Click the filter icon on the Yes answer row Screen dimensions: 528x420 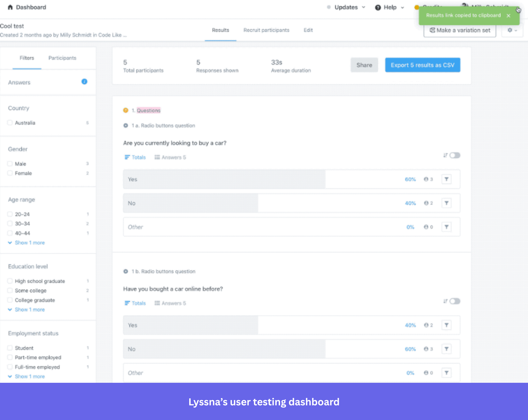click(446, 179)
